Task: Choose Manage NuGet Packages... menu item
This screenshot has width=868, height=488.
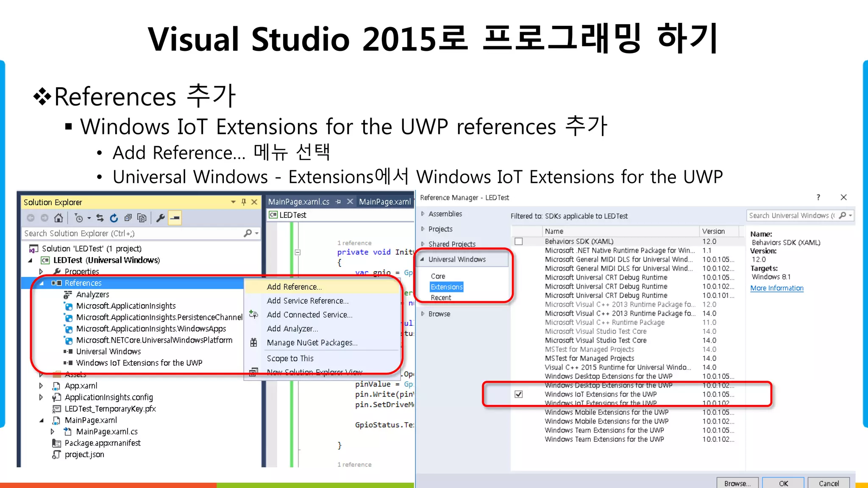Action: (322, 343)
